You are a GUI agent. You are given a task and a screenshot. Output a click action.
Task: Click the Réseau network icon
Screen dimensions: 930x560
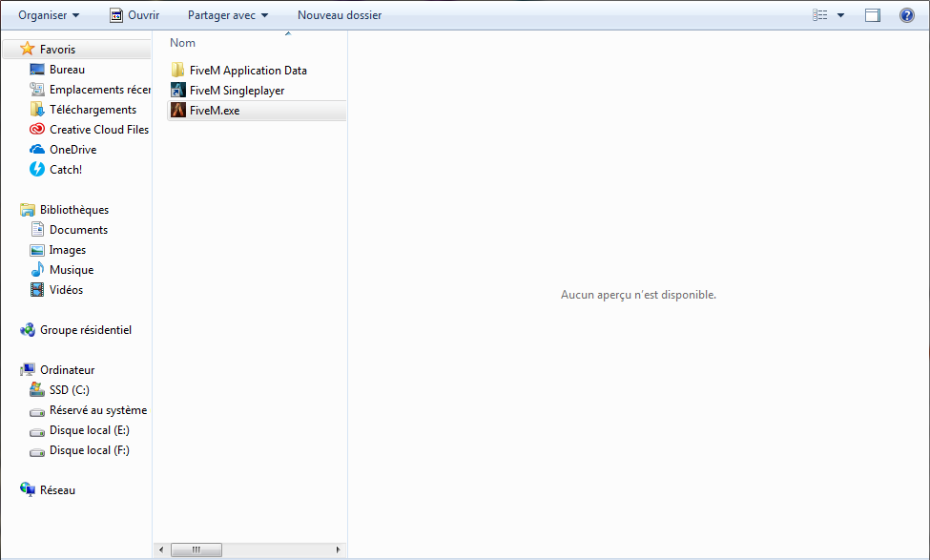tap(28, 489)
